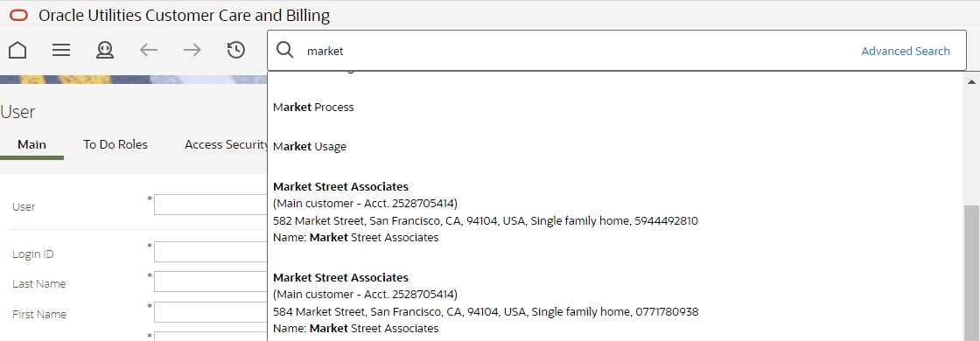Go back using left arrow
Image resolution: width=980 pixels, height=341 pixels.
click(x=148, y=50)
